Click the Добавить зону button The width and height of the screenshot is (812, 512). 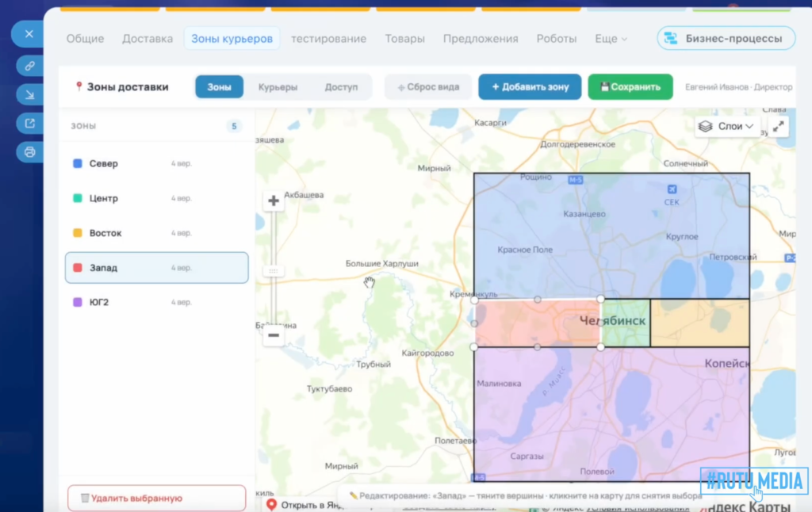530,87
